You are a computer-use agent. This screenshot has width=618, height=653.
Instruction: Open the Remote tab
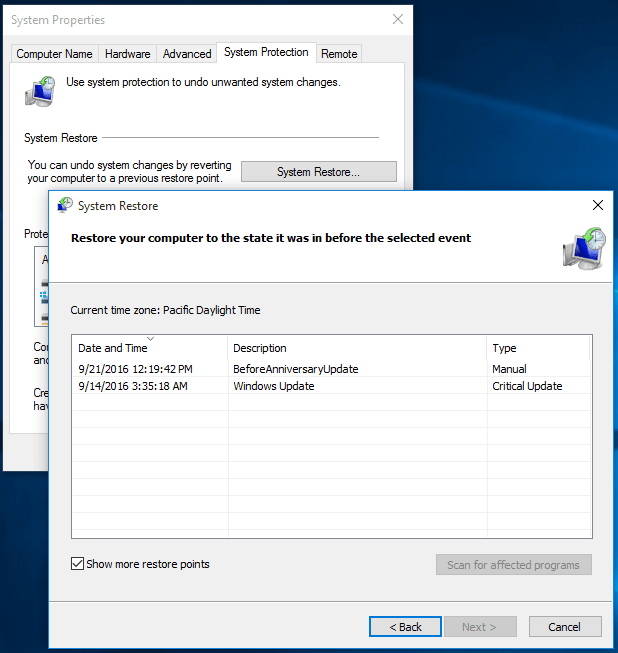click(339, 54)
